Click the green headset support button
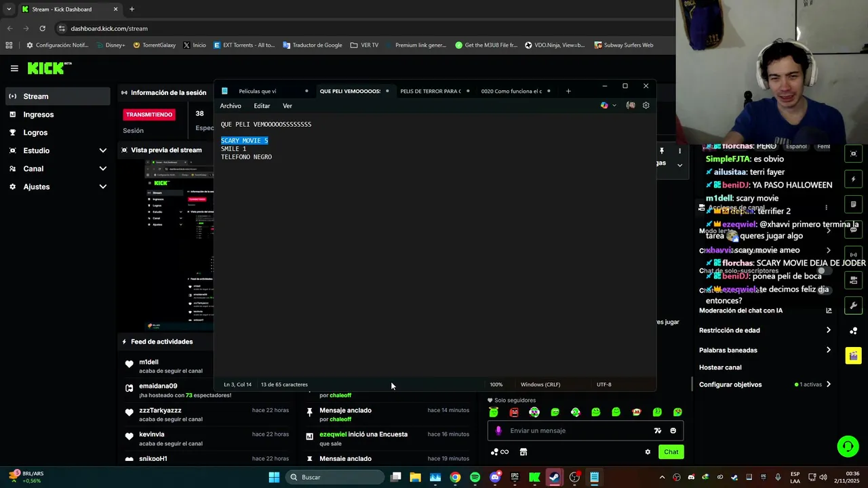Image resolution: width=868 pixels, height=488 pixels. [x=848, y=446]
